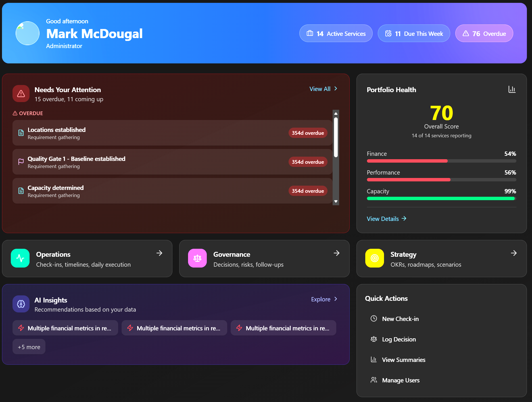Viewport: 532px width, 402px height.
Task: Click the Manage Users people icon
Action: [374, 380]
